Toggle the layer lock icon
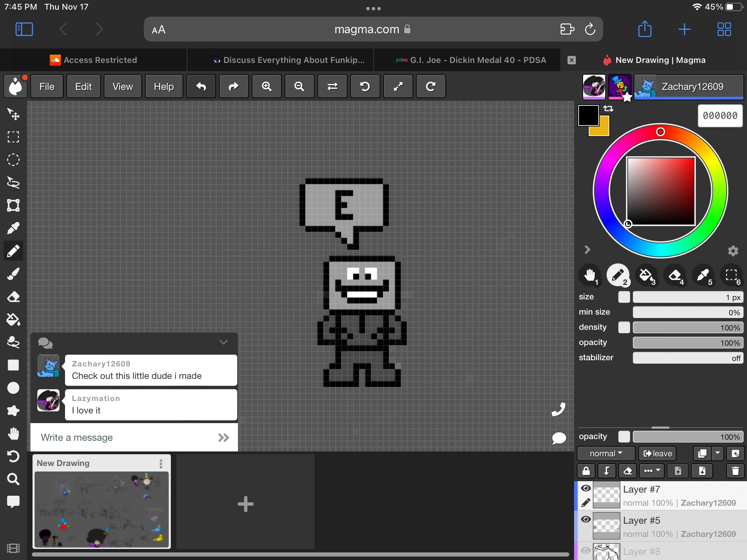Image resolution: width=747 pixels, height=560 pixels. click(587, 471)
